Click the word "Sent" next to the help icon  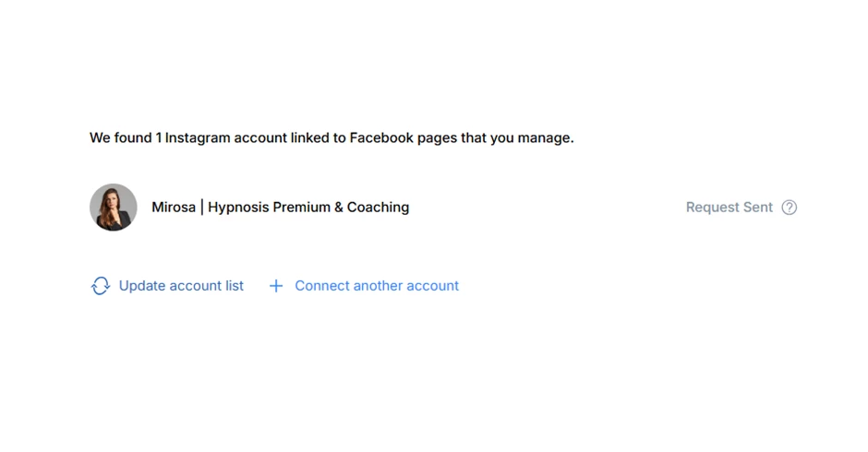(x=757, y=208)
